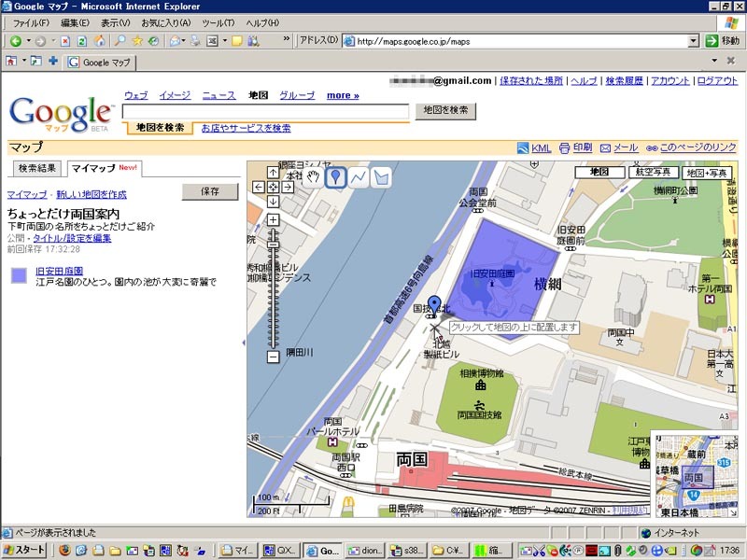This screenshot has width=747, height=560.
Task: Click the blue placemark pin on map
Action: coord(434,305)
